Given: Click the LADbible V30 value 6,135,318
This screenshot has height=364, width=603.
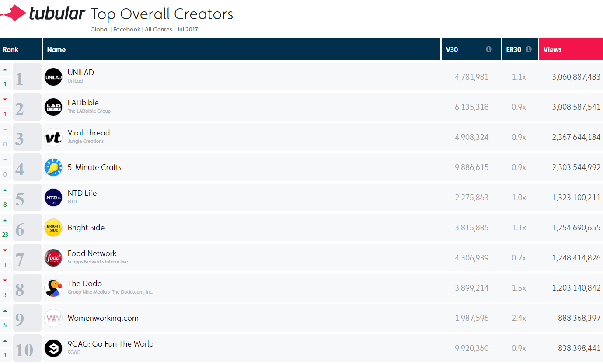Looking at the screenshot, I should 472,107.
